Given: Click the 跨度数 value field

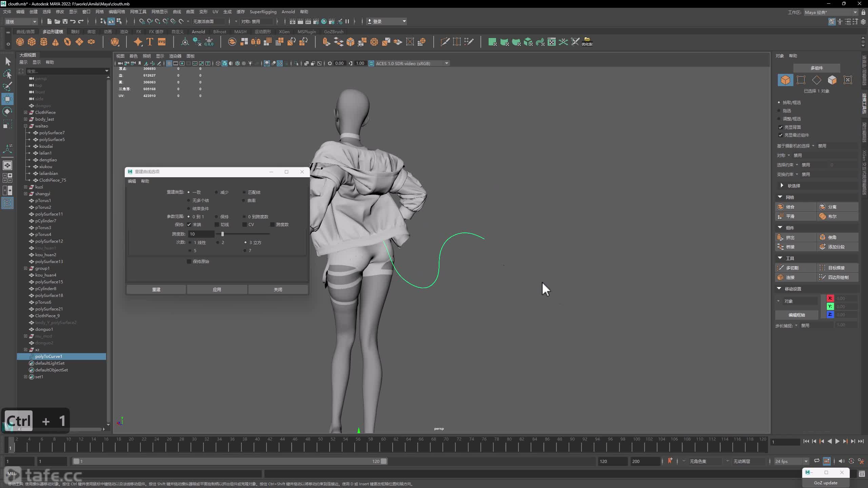Looking at the screenshot, I should (201, 234).
